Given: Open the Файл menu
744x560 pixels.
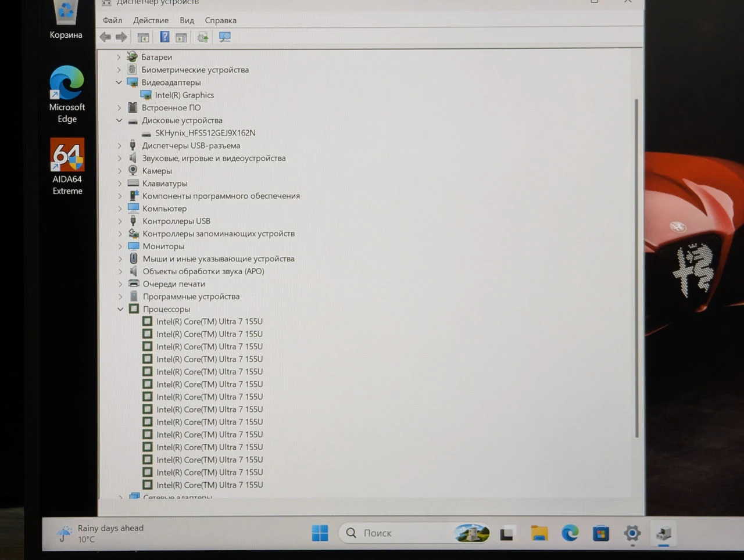Looking at the screenshot, I should pos(112,20).
